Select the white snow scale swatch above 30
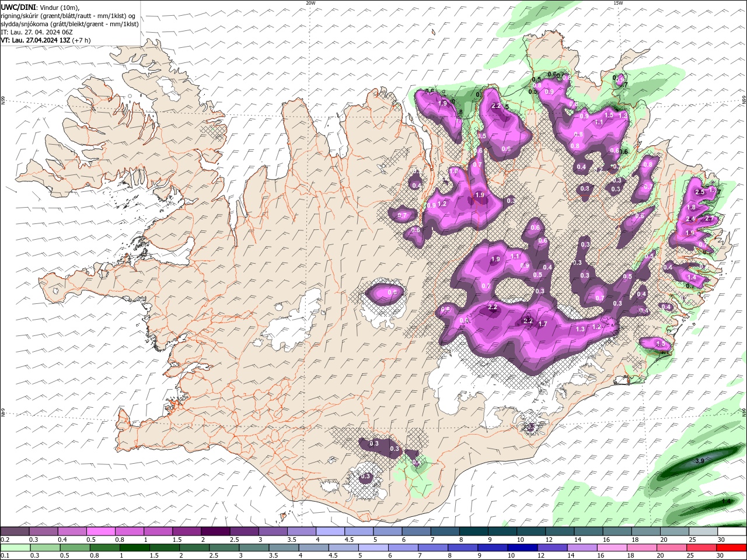The width and height of the screenshot is (747, 560). click(732, 531)
